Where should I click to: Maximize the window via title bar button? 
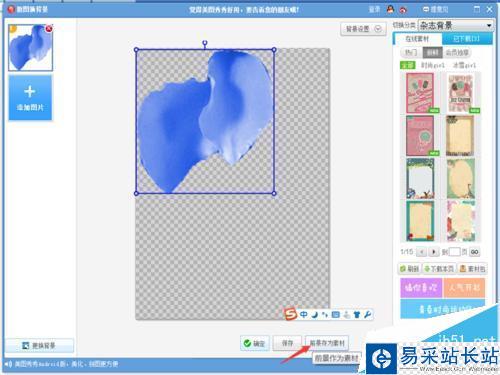[477, 9]
